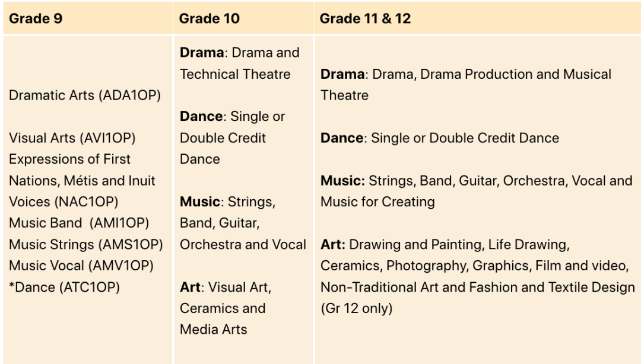Click bold Music label in Grade 10
This screenshot has height=364, width=641.
(x=200, y=202)
